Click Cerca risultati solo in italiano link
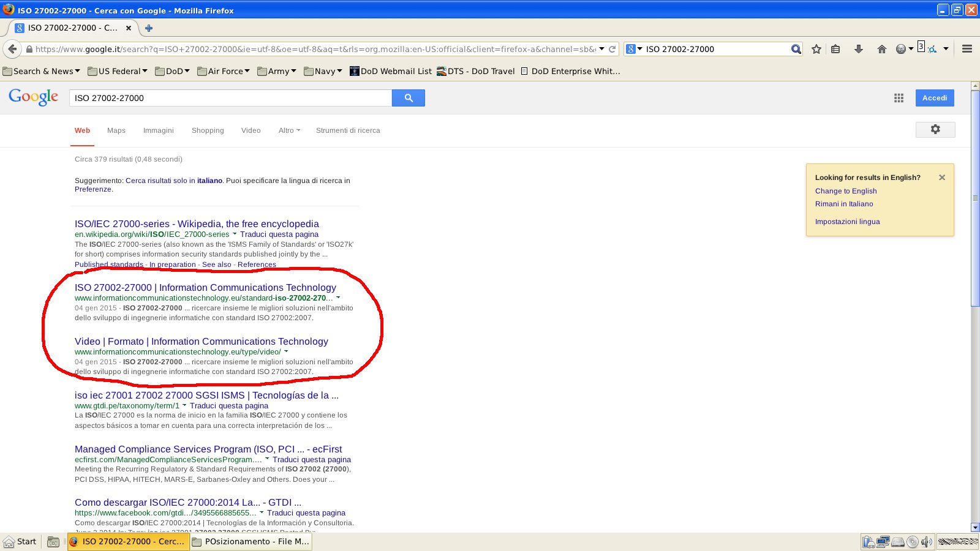Viewport: 980px width, 551px height. pos(174,181)
